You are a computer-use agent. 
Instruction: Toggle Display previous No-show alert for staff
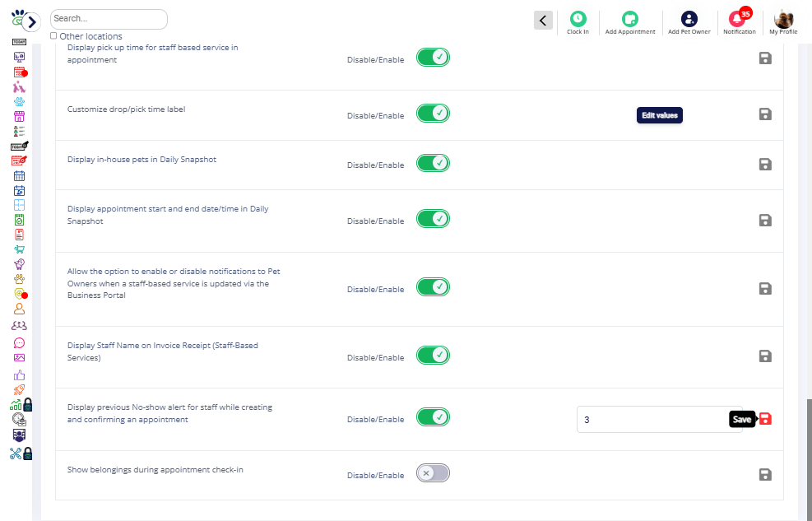tap(433, 417)
